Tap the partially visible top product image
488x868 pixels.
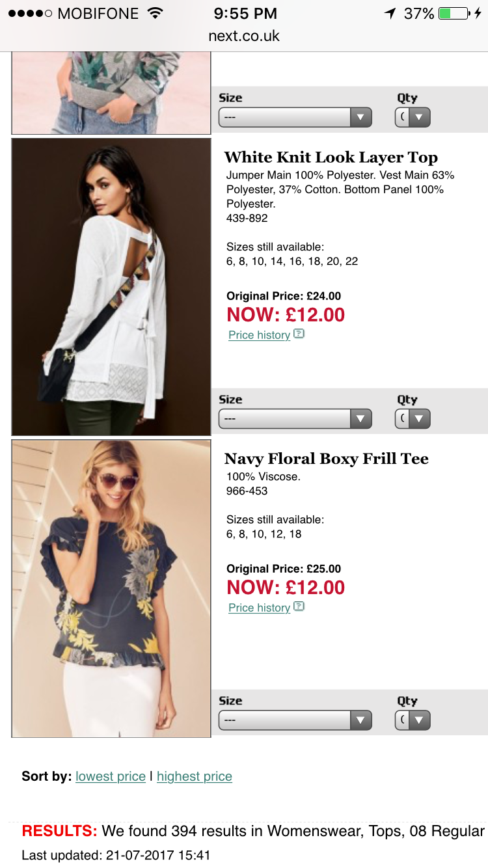pyautogui.click(x=111, y=93)
